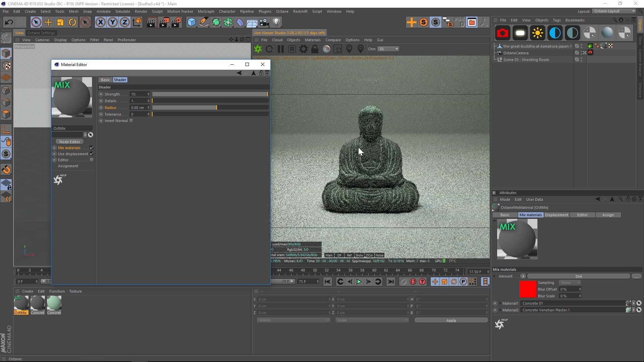The height and width of the screenshot is (362, 644).
Task: Open Live Viewer settings gear
Action: [x=303, y=49]
